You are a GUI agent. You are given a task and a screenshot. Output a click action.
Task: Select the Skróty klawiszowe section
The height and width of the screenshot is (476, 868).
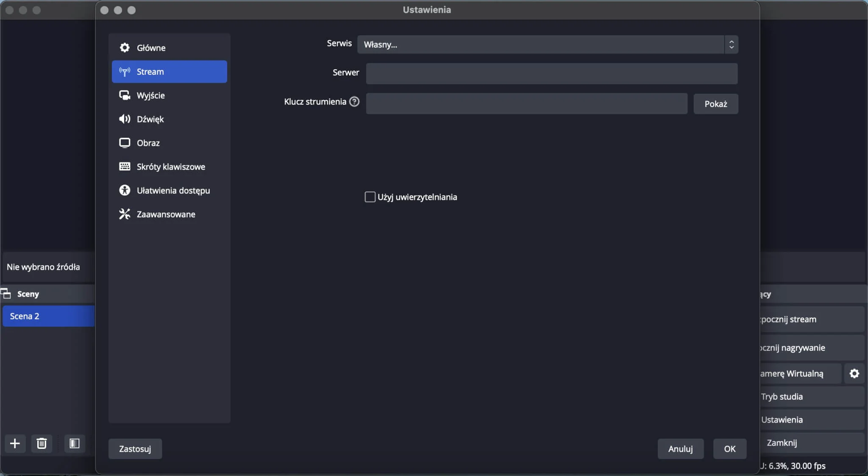(171, 167)
